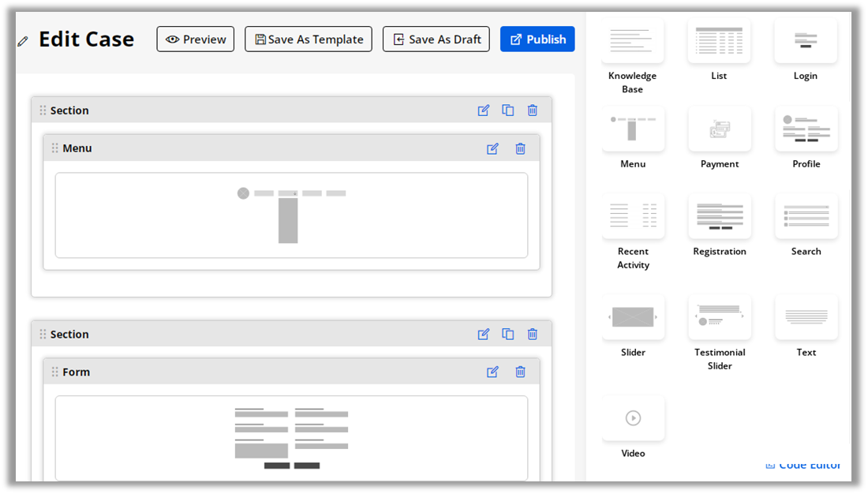This screenshot has width=868, height=494.
Task: Click the Menu layout preview thumbnail
Action: tap(291, 215)
